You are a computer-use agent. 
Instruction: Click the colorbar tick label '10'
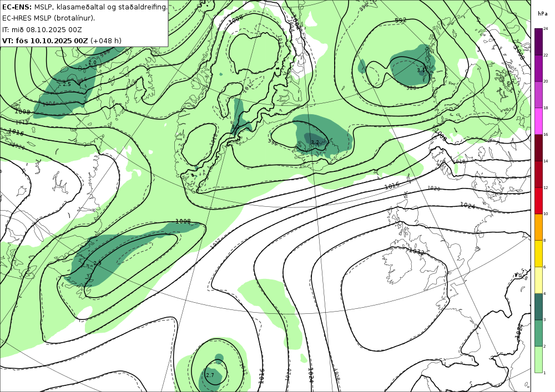click(x=546, y=214)
